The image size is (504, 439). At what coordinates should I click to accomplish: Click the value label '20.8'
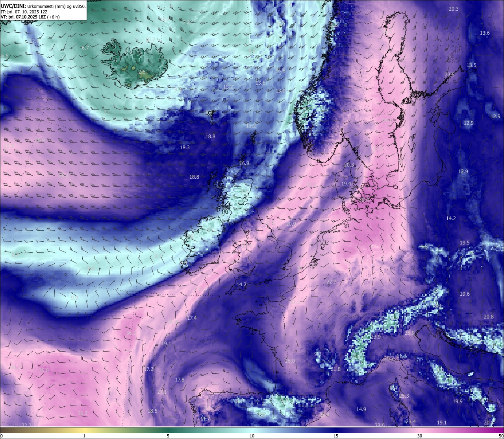[489, 317]
